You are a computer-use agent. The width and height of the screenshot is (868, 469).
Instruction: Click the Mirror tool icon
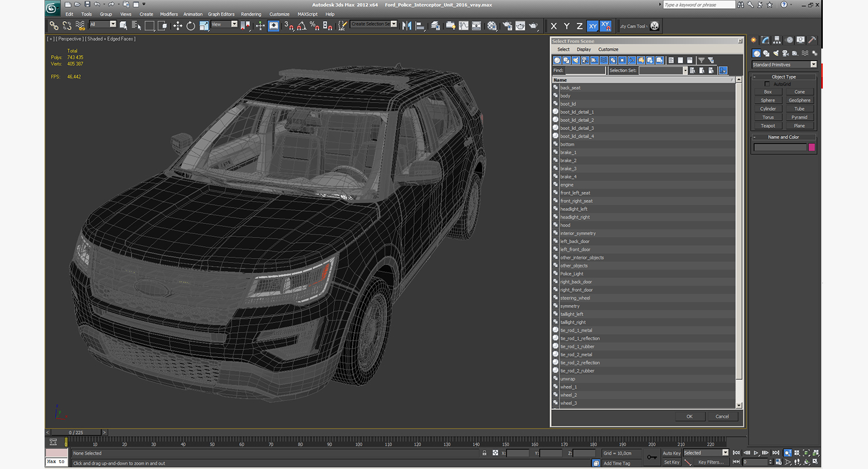tap(406, 26)
